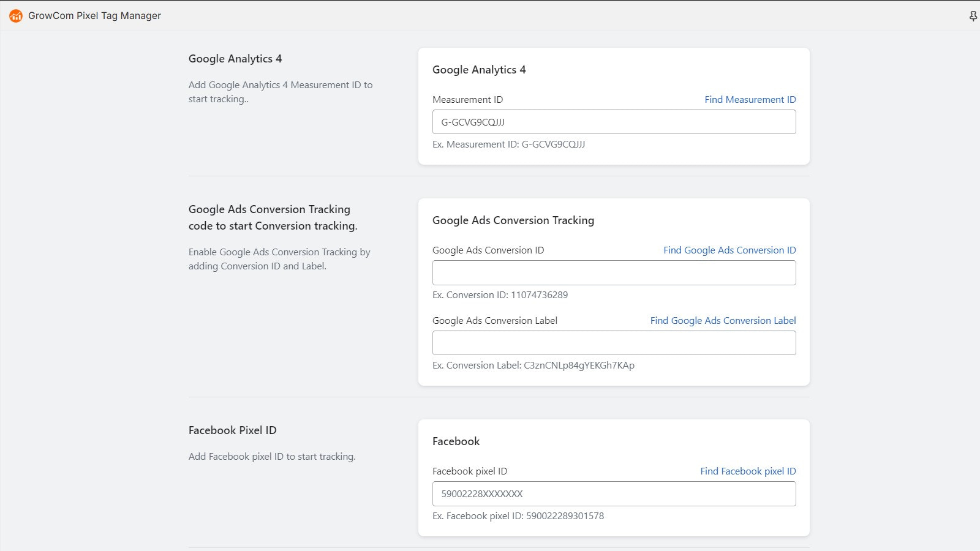The image size is (980, 551).
Task: Click the Google Analytics 4 card heading
Action: tap(479, 70)
